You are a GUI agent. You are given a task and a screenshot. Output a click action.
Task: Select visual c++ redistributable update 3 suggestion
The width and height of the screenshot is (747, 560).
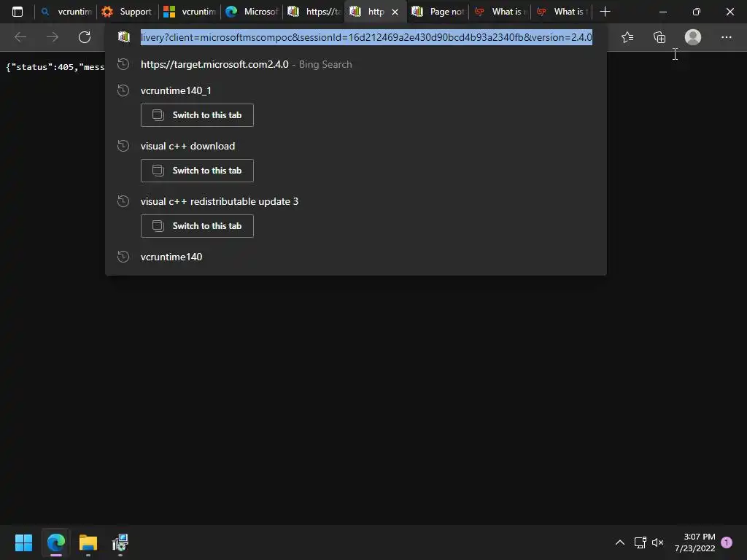click(356, 201)
